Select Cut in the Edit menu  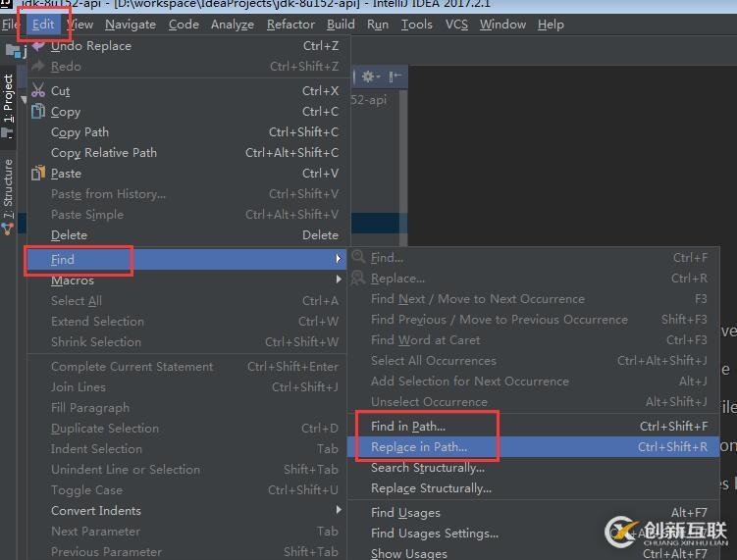pos(188,90)
